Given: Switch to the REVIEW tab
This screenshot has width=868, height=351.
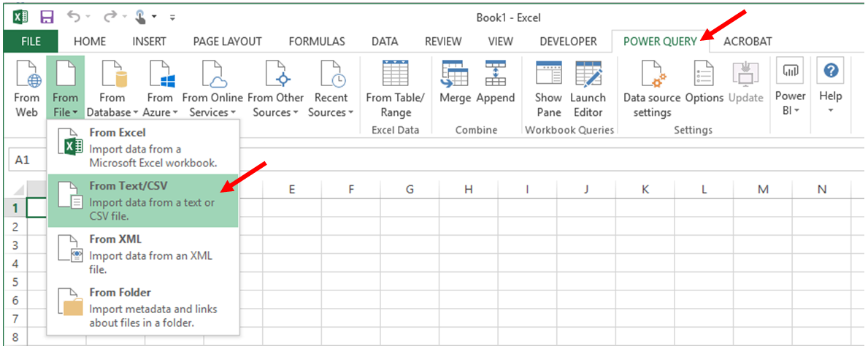Looking at the screenshot, I should point(443,42).
